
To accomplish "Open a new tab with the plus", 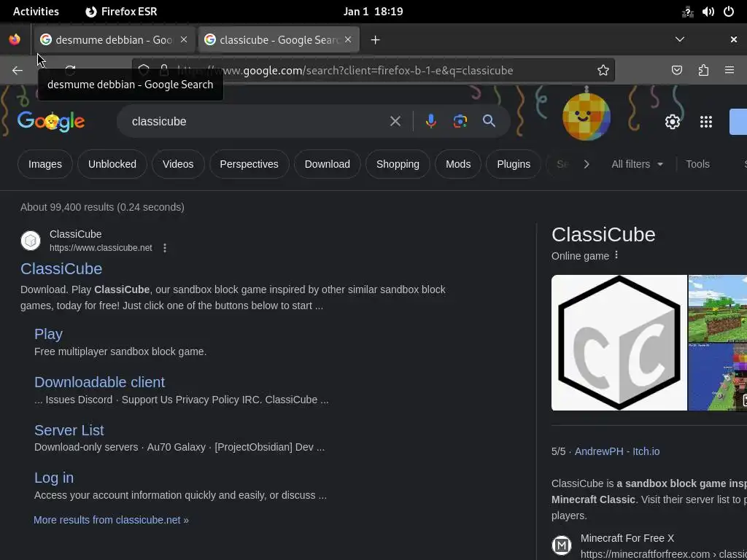I will tap(376, 40).
